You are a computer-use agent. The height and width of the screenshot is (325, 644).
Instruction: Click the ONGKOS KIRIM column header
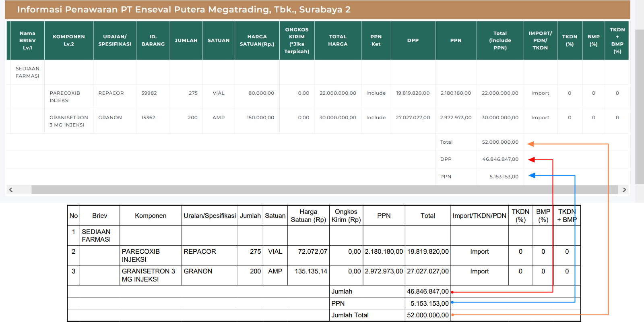tap(297, 40)
